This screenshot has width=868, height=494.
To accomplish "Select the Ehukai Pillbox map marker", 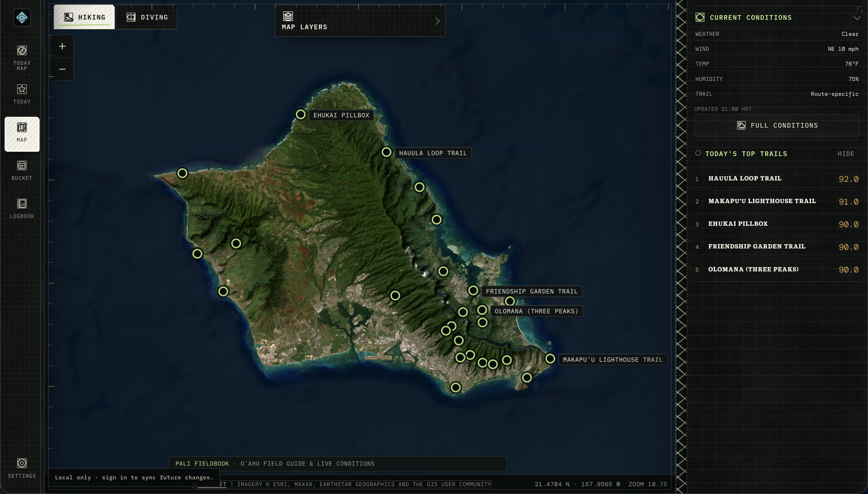I will [301, 114].
